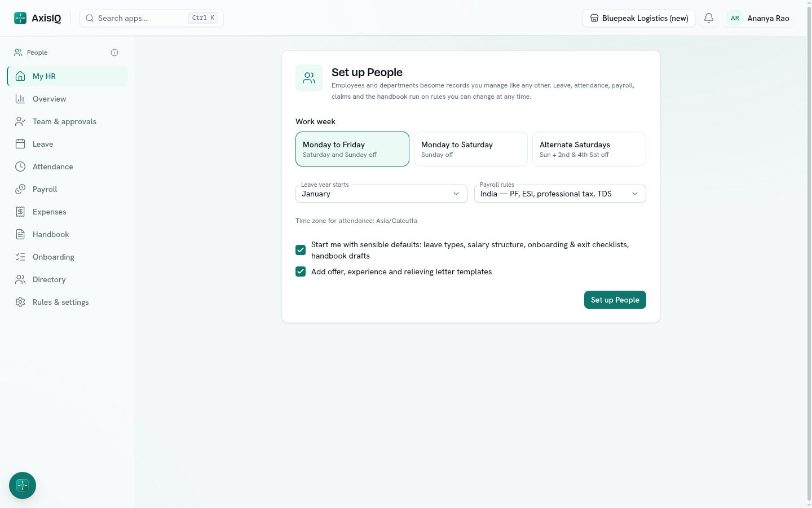Open the Bluepeak Logistics workspace switcher

[639, 18]
